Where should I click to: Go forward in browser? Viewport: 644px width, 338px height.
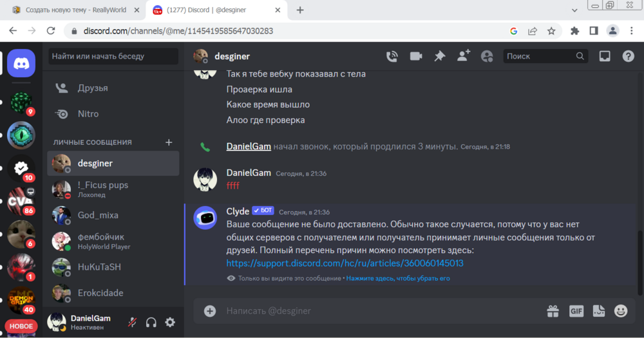tap(32, 31)
